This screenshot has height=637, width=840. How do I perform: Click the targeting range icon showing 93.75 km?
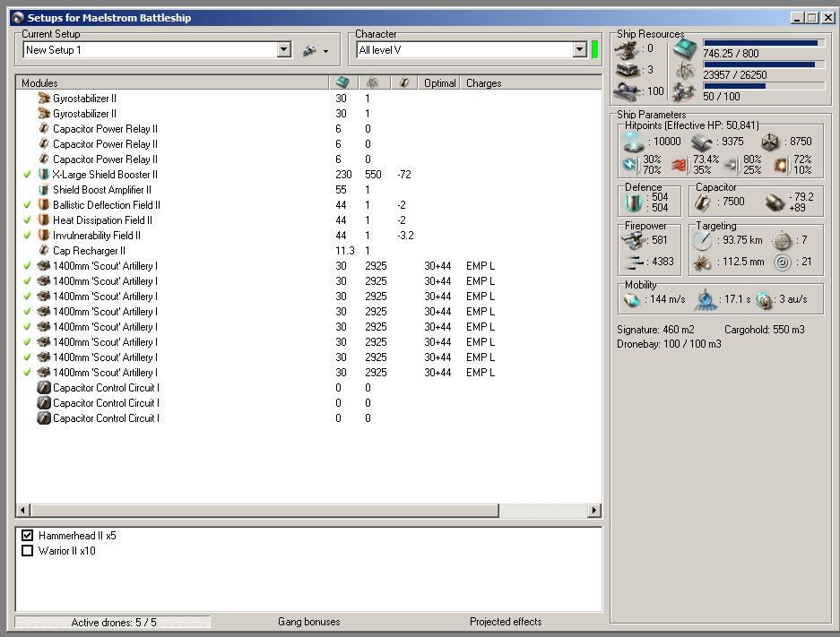coord(702,241)
